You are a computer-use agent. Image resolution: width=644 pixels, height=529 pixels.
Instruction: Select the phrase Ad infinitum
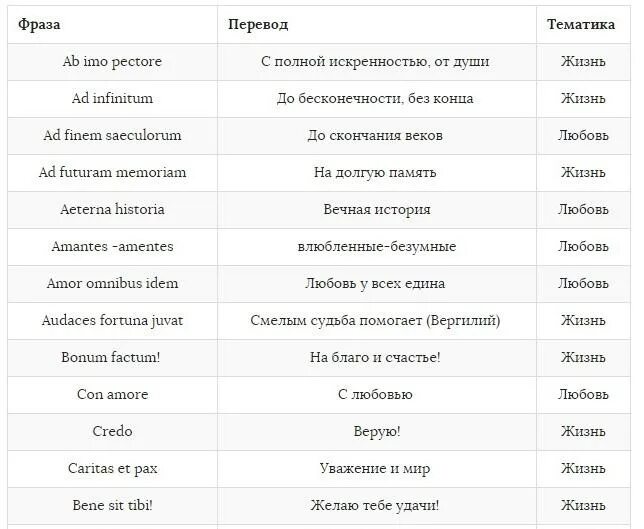coord(112,99)
